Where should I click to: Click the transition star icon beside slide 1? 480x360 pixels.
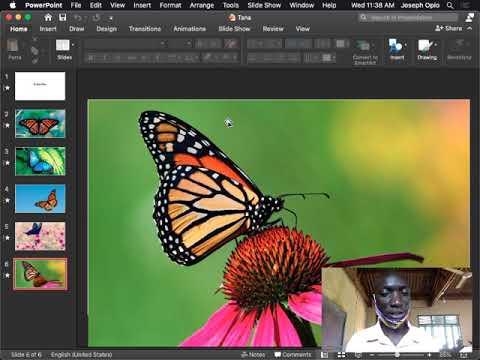pos(7,88)
